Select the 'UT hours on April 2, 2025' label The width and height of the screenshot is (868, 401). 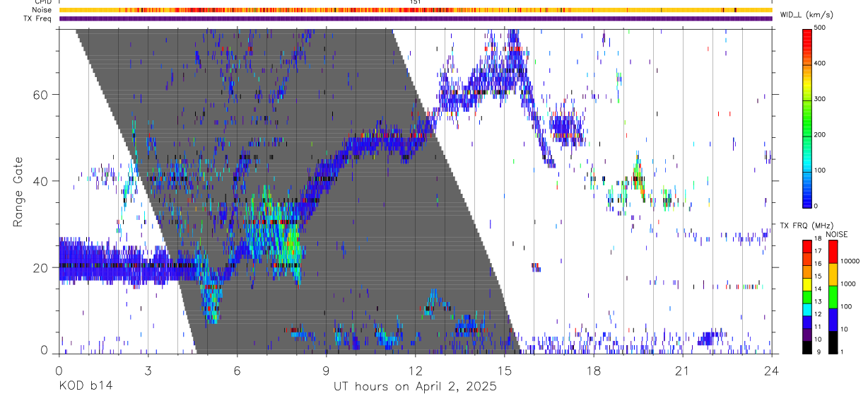point(415,387)
